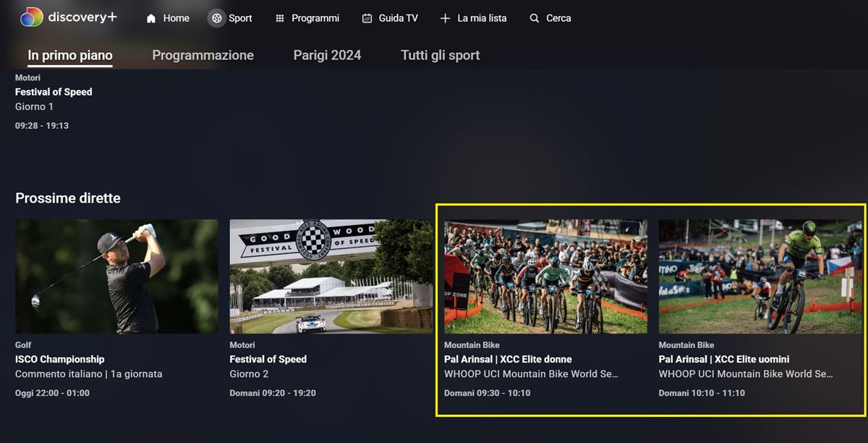
Task: Click the 'Domani 09:20 - 19:20' time
Action: 273,393
